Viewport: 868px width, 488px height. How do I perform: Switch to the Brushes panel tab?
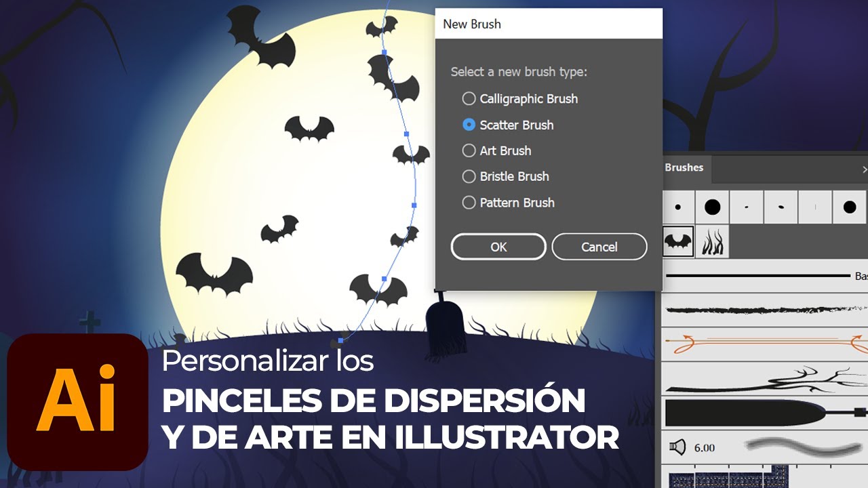[x=684, y=167]
